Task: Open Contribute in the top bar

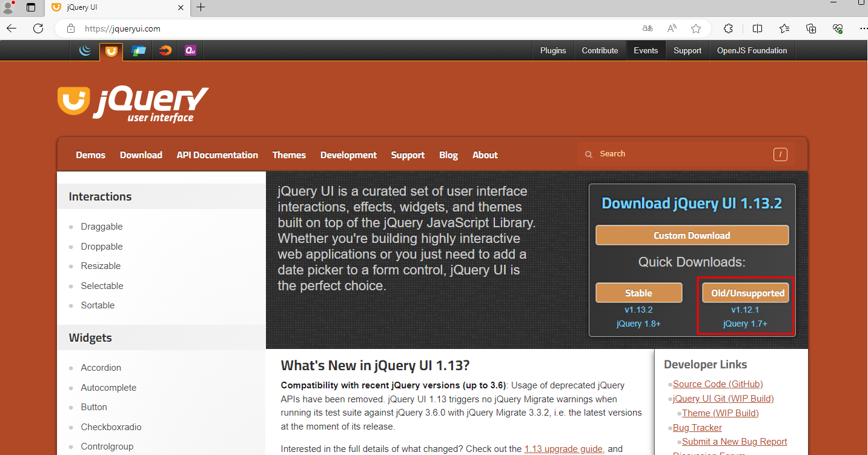Action: (x=600, y=51)
